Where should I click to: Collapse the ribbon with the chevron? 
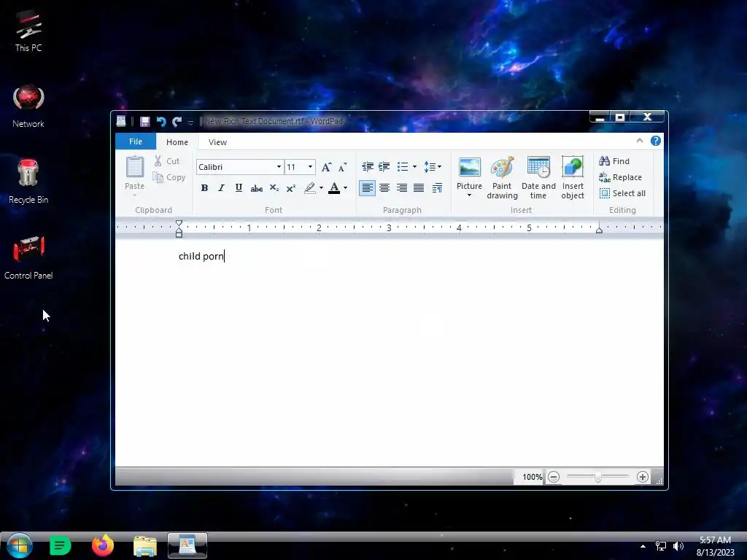click(x=640, y=141)
